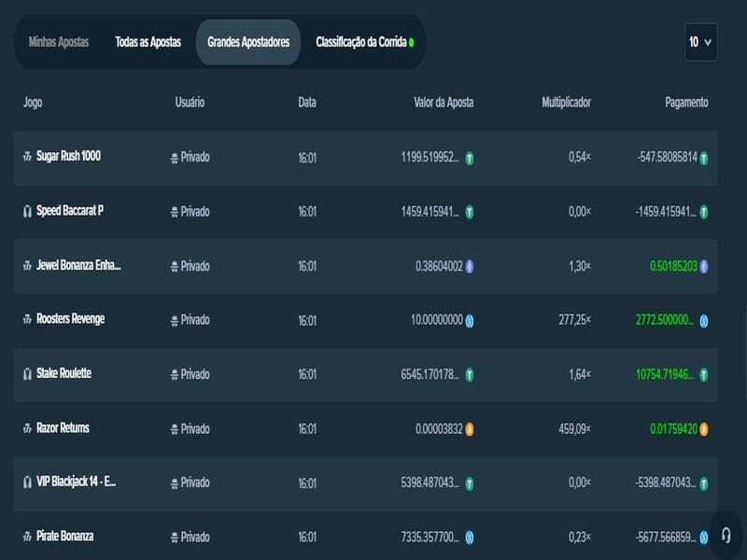Click the Multiplicador column header
The width and height of the screenshot is (747, 560).
pos(567,102)
